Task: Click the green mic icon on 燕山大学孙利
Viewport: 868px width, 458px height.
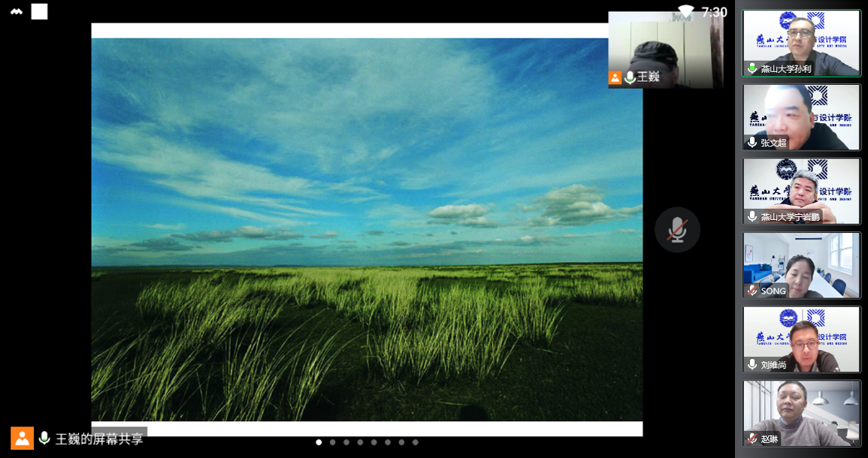Action: 752,68
